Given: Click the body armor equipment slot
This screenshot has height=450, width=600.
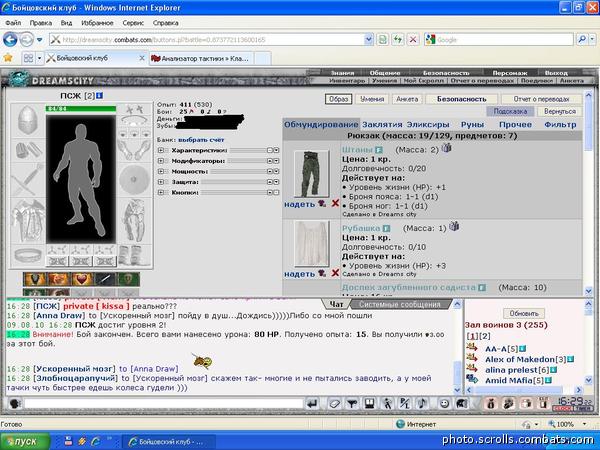Looking at the screenshot, I should coord(28,221).
